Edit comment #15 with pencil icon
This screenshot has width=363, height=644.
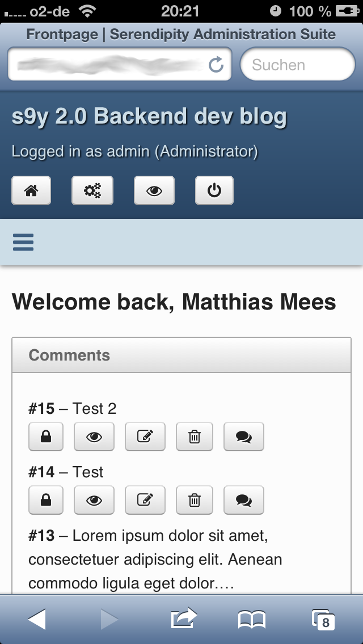click(x=145, y=437)
